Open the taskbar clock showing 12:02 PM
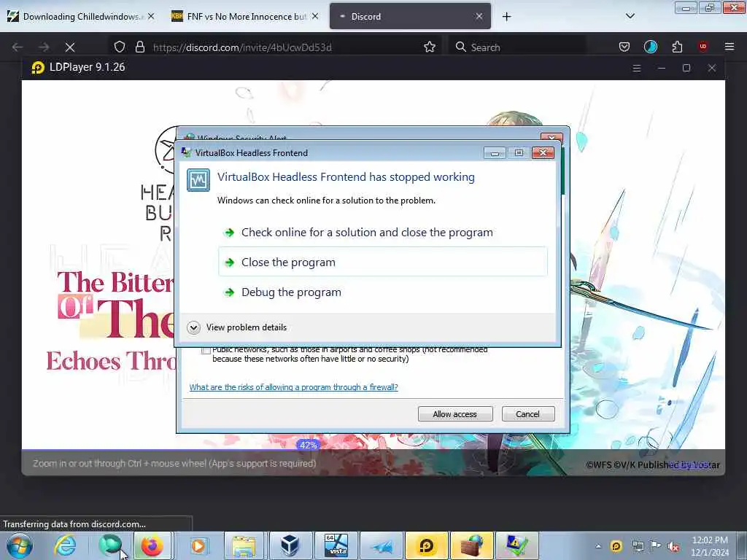Viewport: 747px width, 560px height. pos(710,546)
